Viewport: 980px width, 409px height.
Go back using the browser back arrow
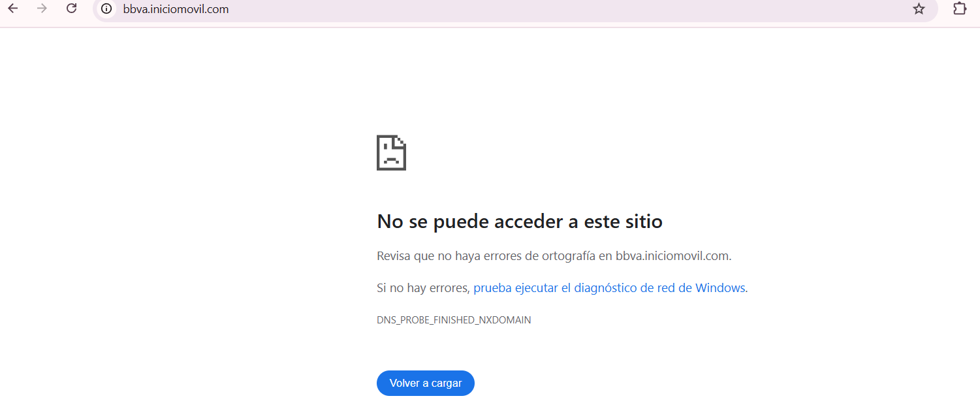[x=12, y=9]
